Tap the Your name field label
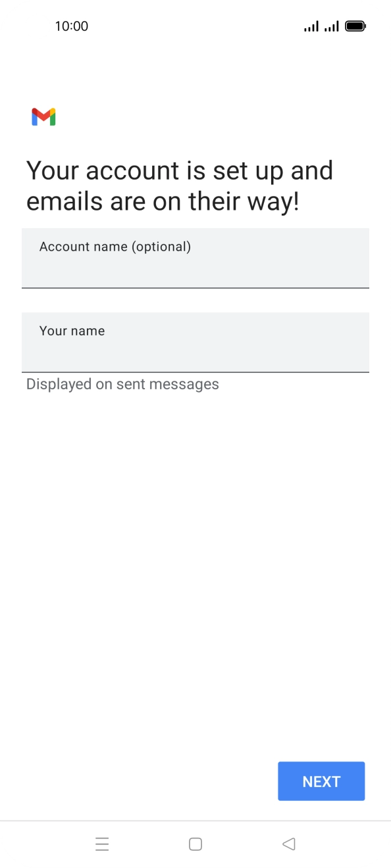Screen dimensions: 391x868 [x=72, y=331]
